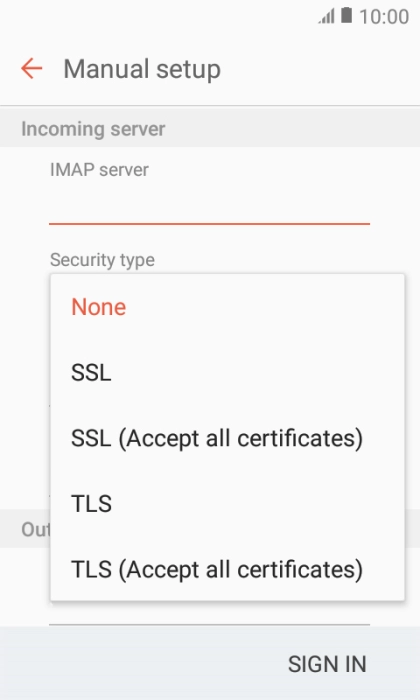This screenshot has height=700, width=420.
Task: Tap the SIGN IN button
Action: [x=327, y=664]
